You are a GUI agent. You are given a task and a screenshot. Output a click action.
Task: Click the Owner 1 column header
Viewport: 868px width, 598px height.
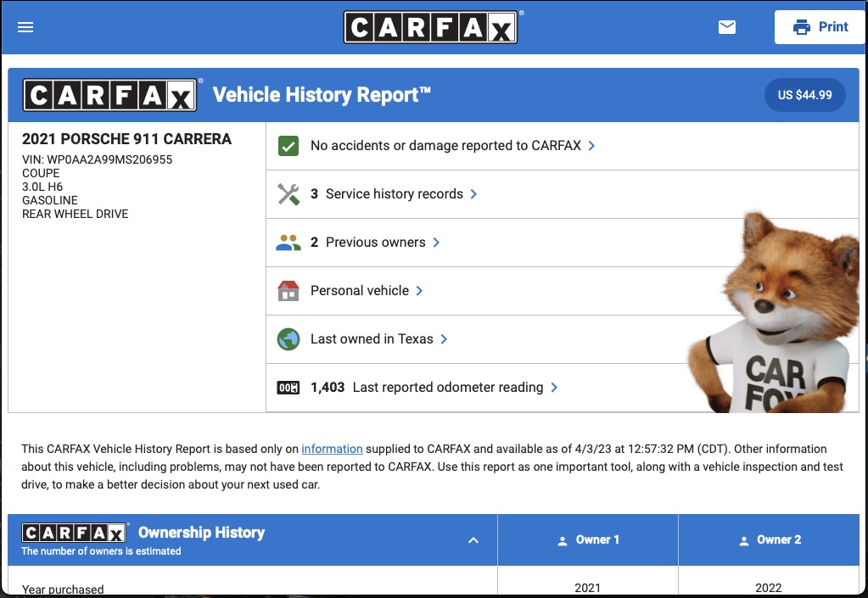click(588, 540)
